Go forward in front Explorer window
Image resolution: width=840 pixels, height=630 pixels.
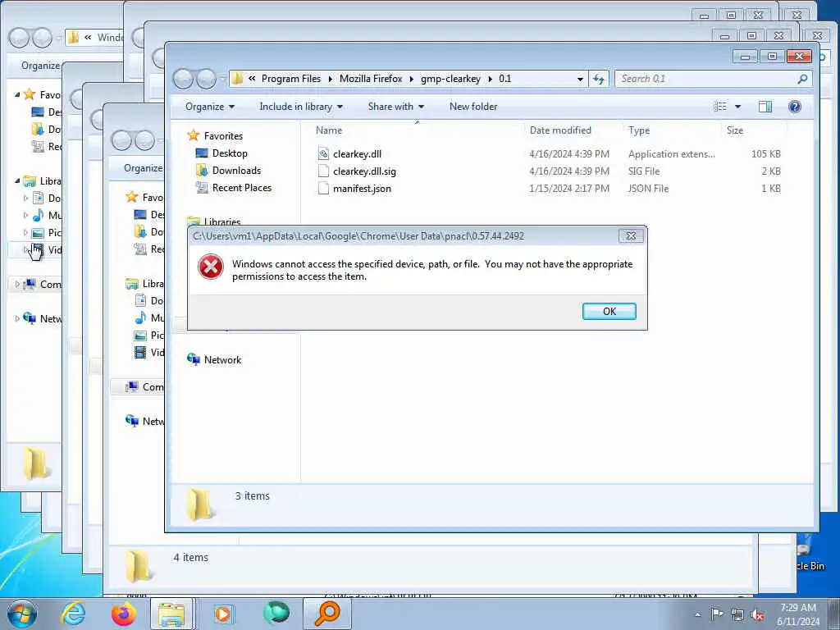coord(206,80)
